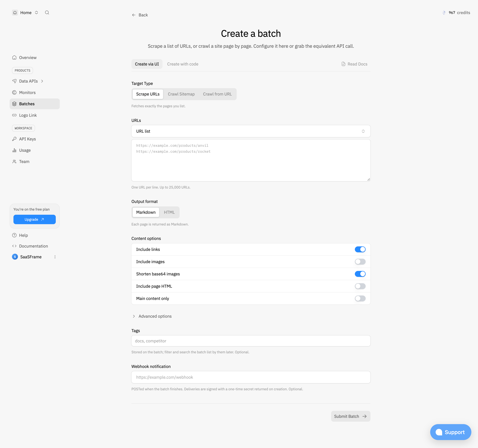This screenshot has height=448, width=478.
Task: Click the SaaSFrame avatar icon
Action: coord(15,257)
